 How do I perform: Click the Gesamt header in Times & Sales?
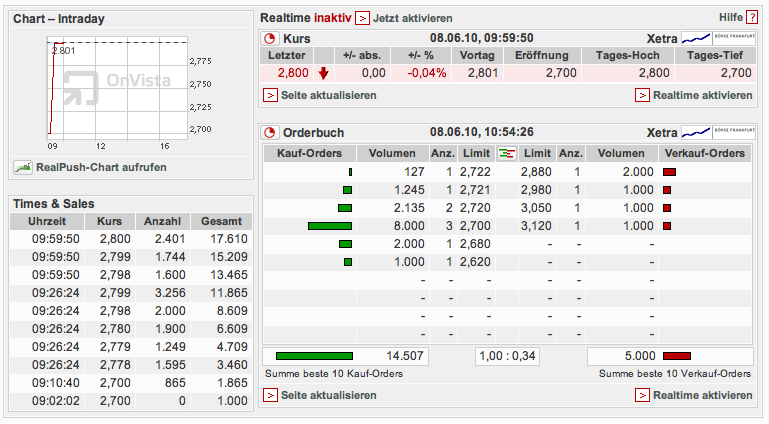click(221, 221)
